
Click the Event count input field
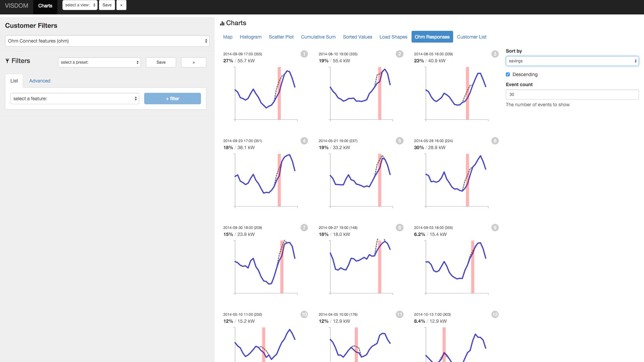[x=572, y=95]
